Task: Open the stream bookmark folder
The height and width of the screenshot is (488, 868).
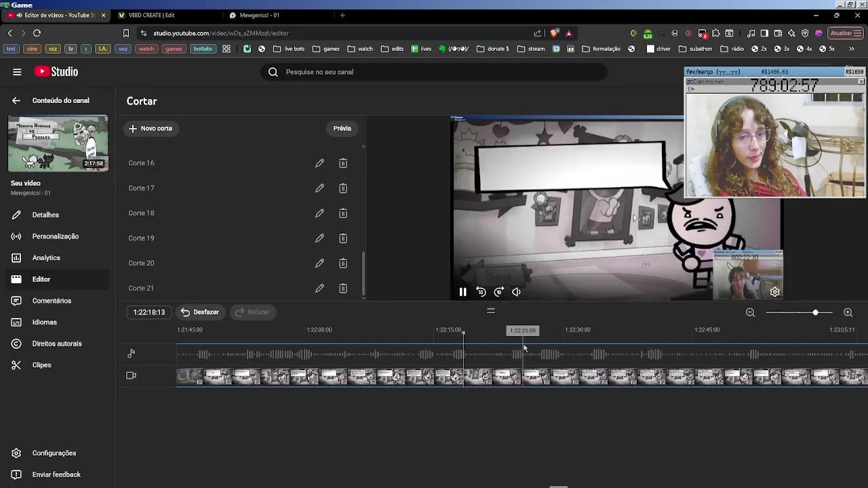Action: click(531, 49)
